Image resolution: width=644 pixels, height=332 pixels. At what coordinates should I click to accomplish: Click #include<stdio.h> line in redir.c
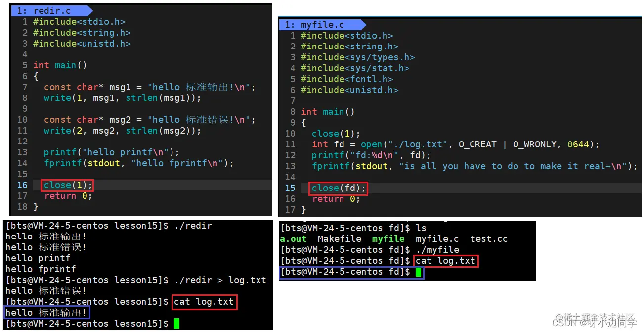click(x=79, y=22)
